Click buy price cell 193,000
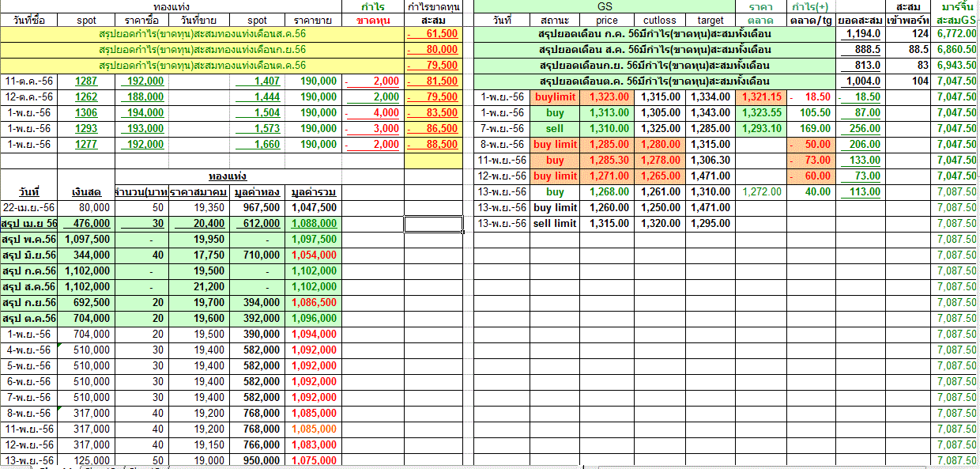 click(x=142, y=128)
